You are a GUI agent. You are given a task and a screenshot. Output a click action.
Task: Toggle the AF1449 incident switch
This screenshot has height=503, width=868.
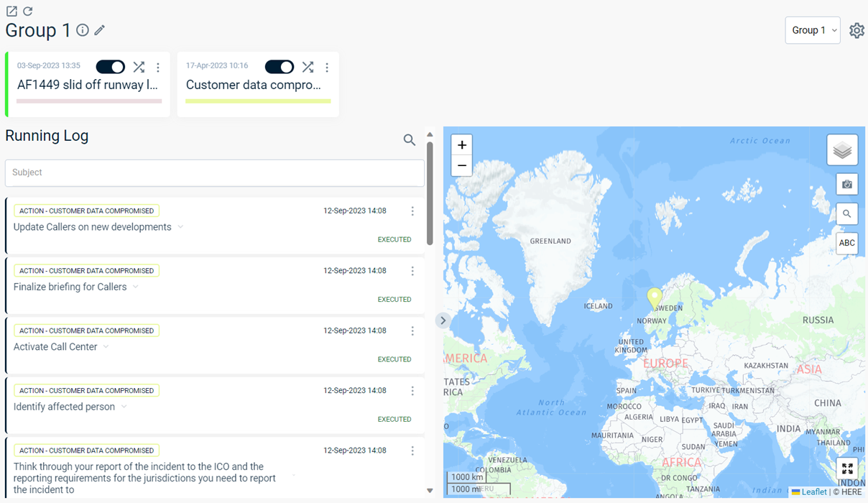click(x=111, y=67)
